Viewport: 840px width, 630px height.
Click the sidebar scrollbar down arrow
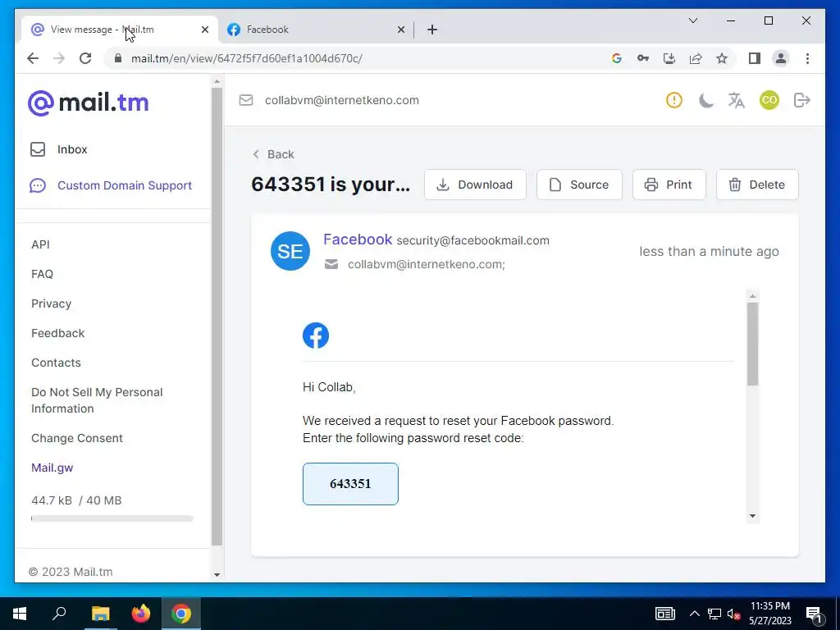pos(217,574)
